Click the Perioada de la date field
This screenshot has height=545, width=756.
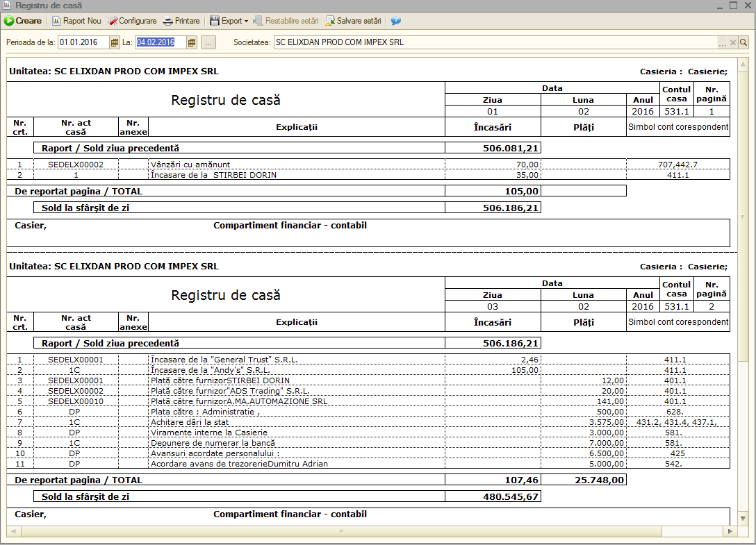[84, 42]
